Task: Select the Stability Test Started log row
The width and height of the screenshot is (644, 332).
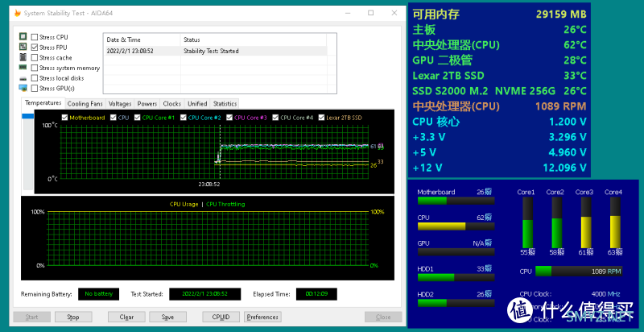Action: click(215, 50)
